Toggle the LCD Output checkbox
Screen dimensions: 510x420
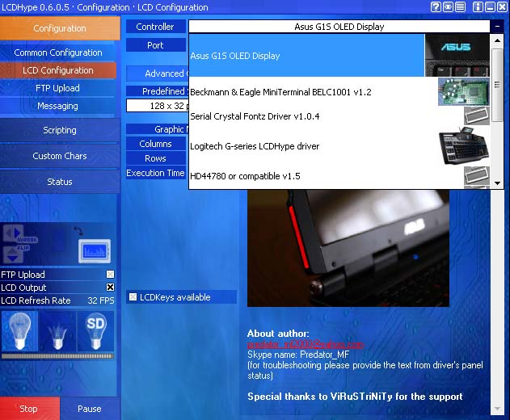[110, 287]
